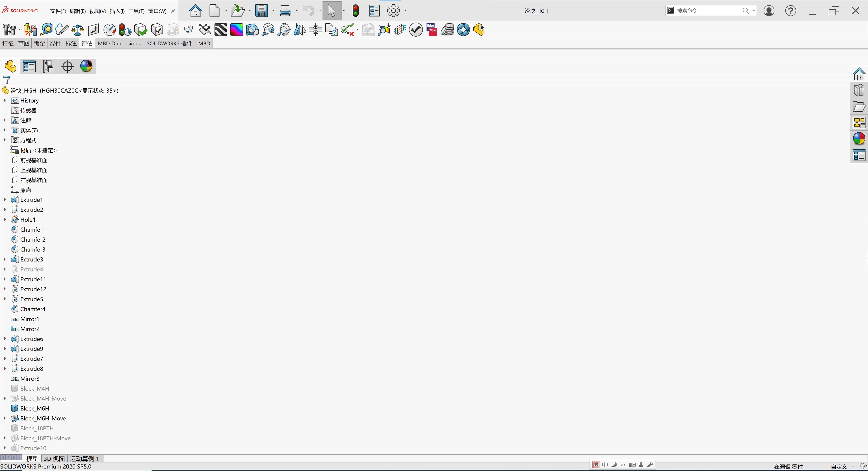Image resolution: width=868 pixels, height=471 pixels.
Task: Open the DriveWorks toolbar icon
Action: pyautogui.click(x=432, y=30)
